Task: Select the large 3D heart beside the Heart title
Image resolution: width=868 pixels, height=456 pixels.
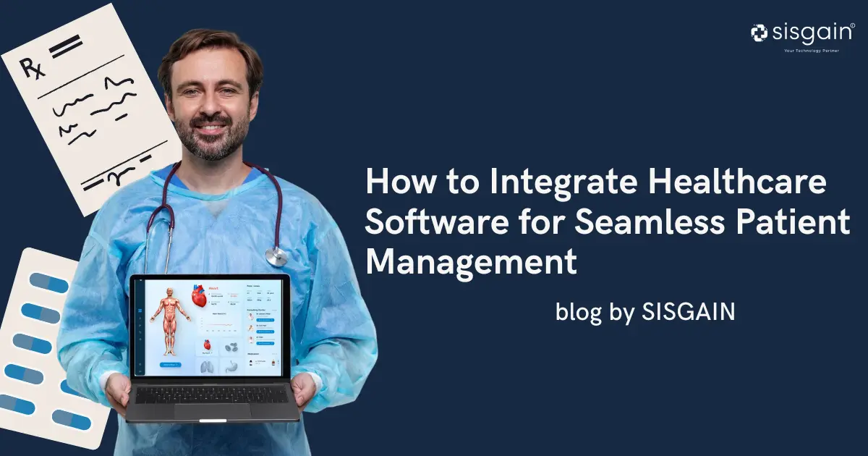Action: [x=199, y=296]
